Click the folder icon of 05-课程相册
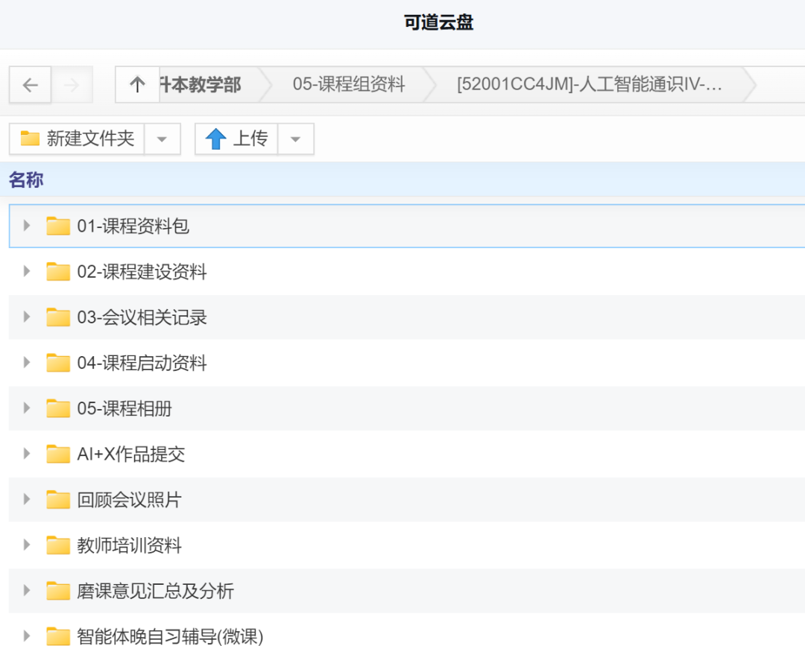The width and height of the screenshot is (805, 672). coord(58,408)
